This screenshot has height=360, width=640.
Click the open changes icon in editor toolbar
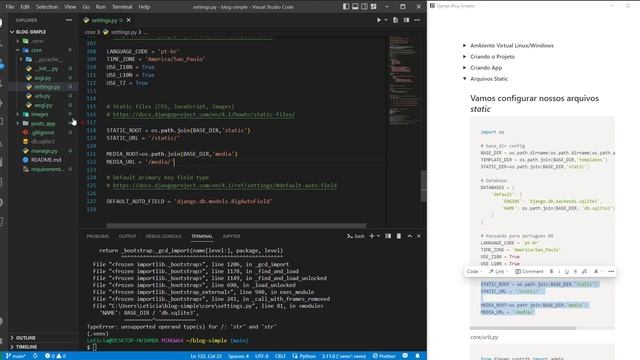(396, 20)
